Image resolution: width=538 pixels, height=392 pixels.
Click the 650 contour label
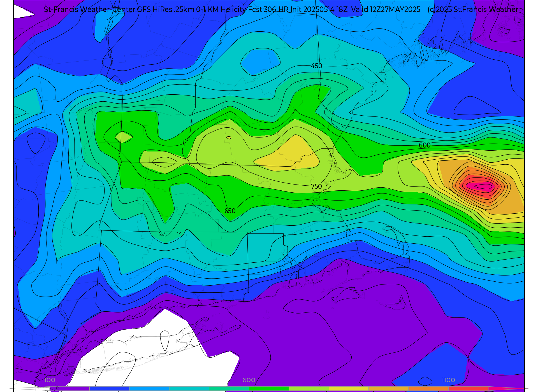click(230, 211)
